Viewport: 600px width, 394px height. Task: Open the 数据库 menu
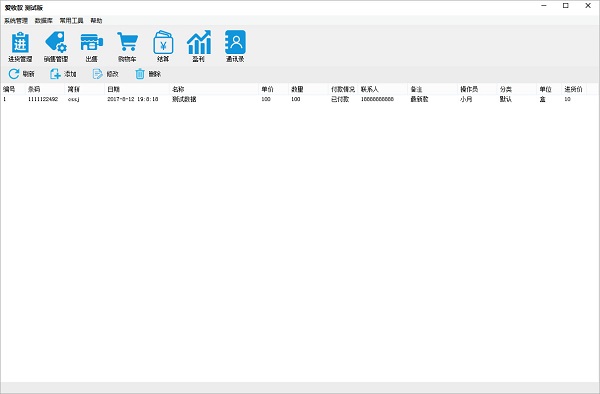pos(44,21)
